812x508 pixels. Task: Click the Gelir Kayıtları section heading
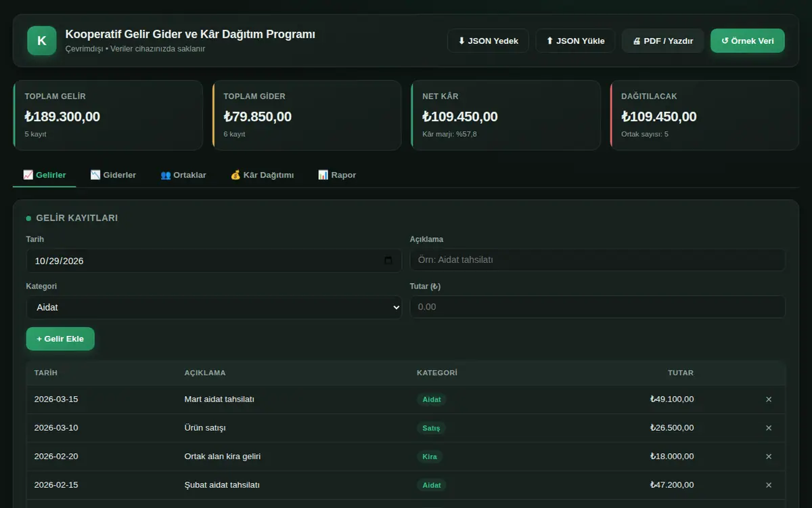point(77,218)
